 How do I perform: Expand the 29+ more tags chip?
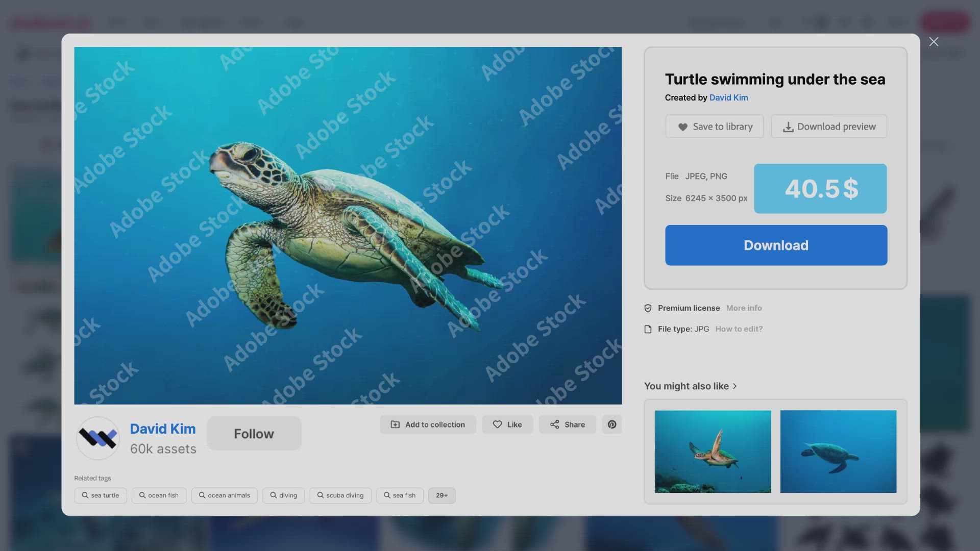[442, 495]
